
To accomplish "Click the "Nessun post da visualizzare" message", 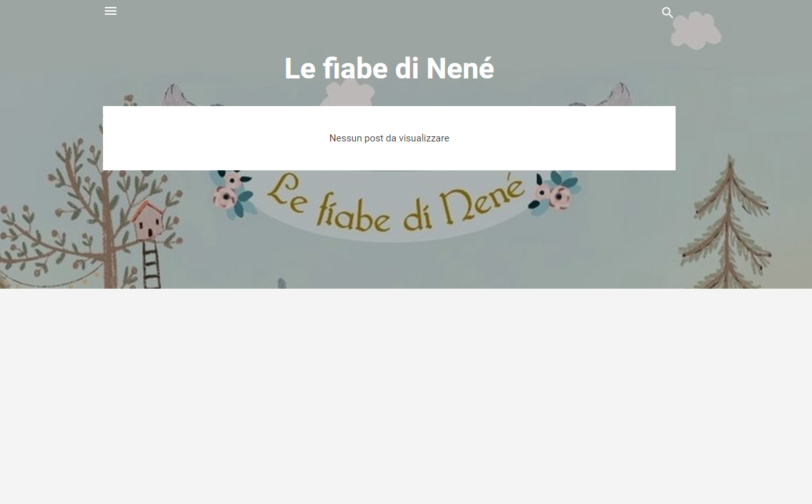I will (x=389, y=138).
